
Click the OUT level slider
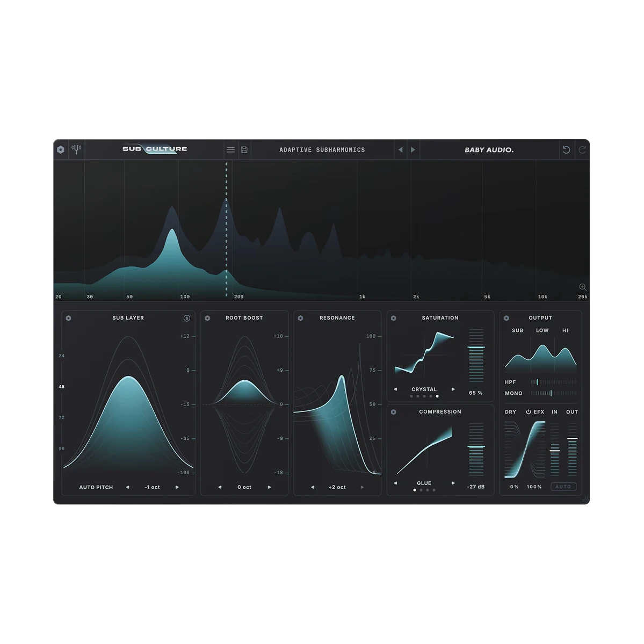click(x=572, y=450)
